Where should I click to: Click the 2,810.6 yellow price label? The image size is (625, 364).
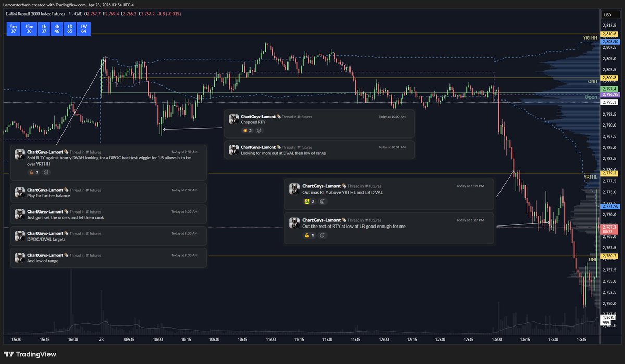(x=610, y=34)
